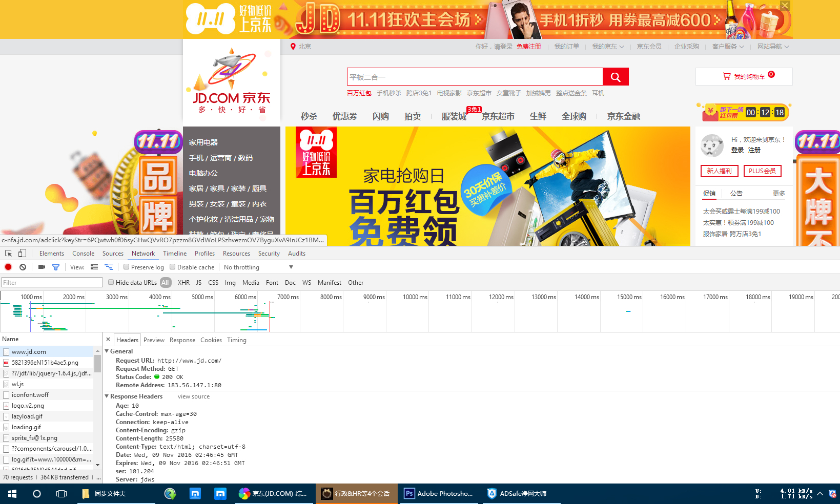Screen dimensions: 840x504
Task: Click the Beijing location pin icon
Action: click(293, 47)
